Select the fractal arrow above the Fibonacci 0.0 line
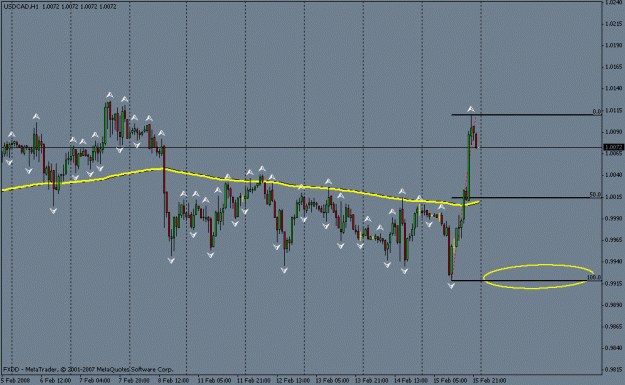 click(x=471, y=109)
